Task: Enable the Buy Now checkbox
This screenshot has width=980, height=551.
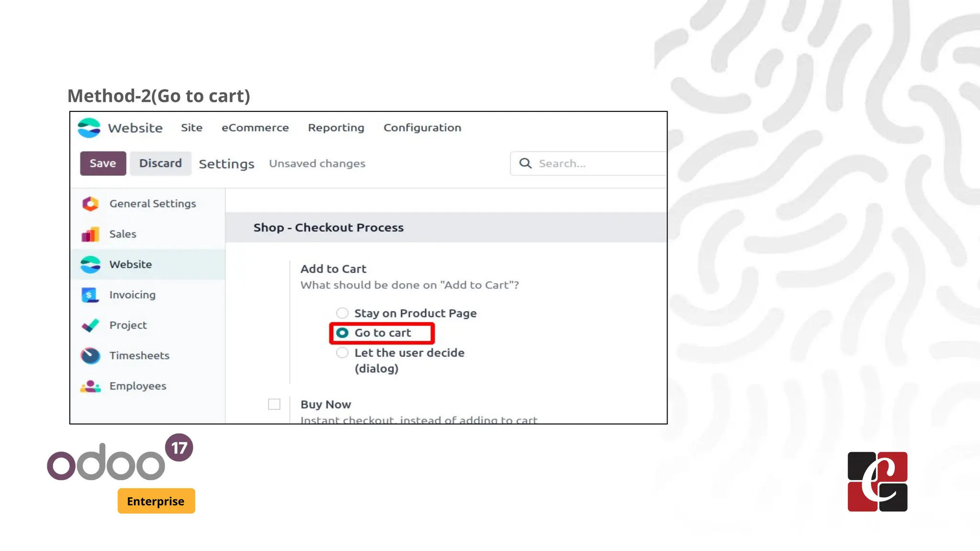Action: pyautogui.click(x=274, y=405)
